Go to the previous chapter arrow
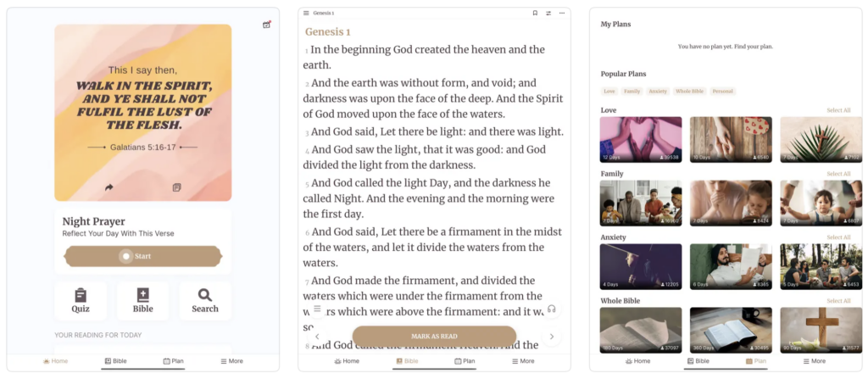This screenshot has height=379, width=868. (x=317, y=337)
